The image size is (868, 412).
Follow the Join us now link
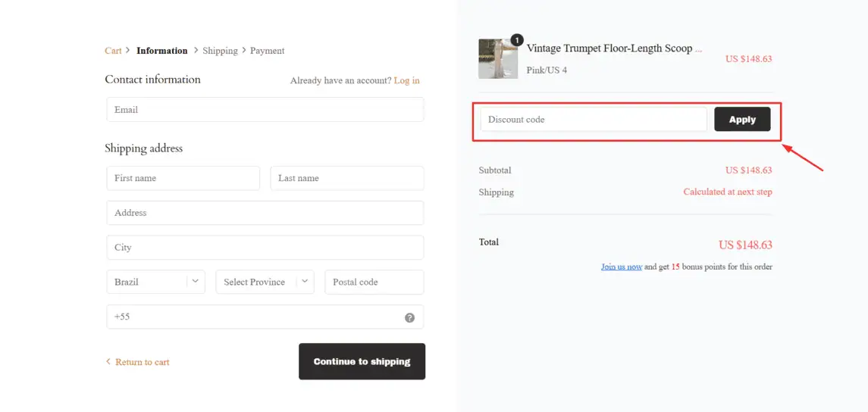[622, 267]
